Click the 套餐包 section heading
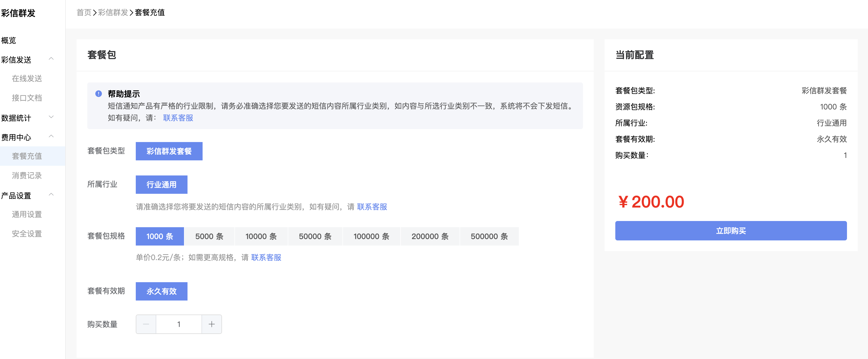The width and height of the screenshot is (868, 359). (x=102, y=55)
